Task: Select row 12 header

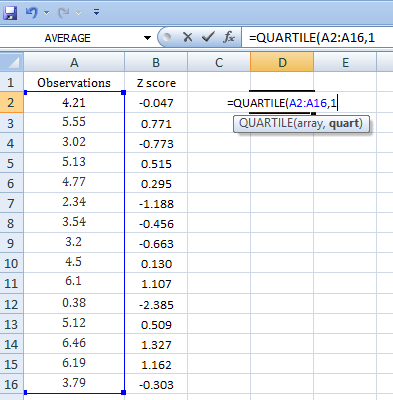Action: click(x=12, y=304)
